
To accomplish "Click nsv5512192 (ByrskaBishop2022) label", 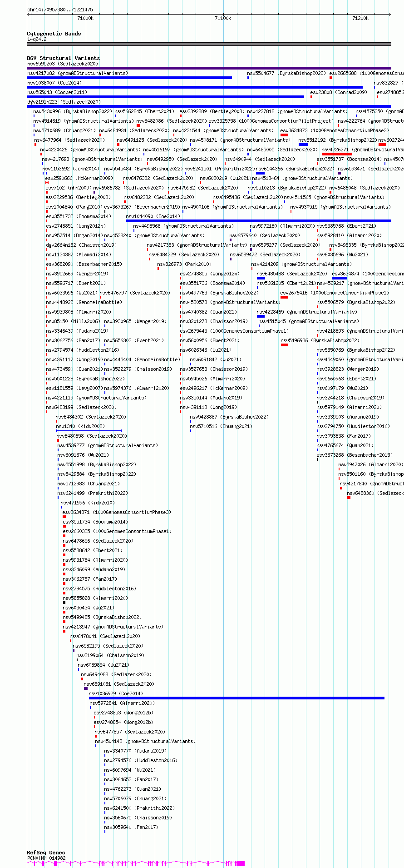I will (x=338, y=140).
